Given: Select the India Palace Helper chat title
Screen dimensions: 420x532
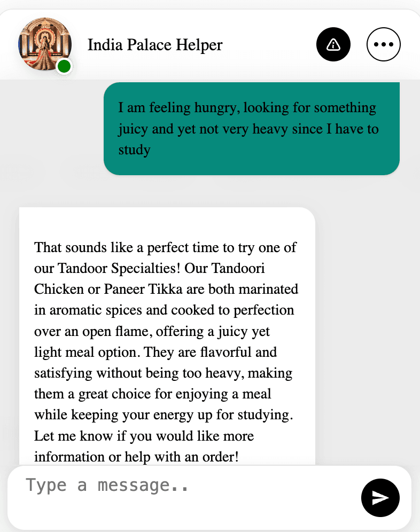Looking at the screenshot, I should 155,45.
